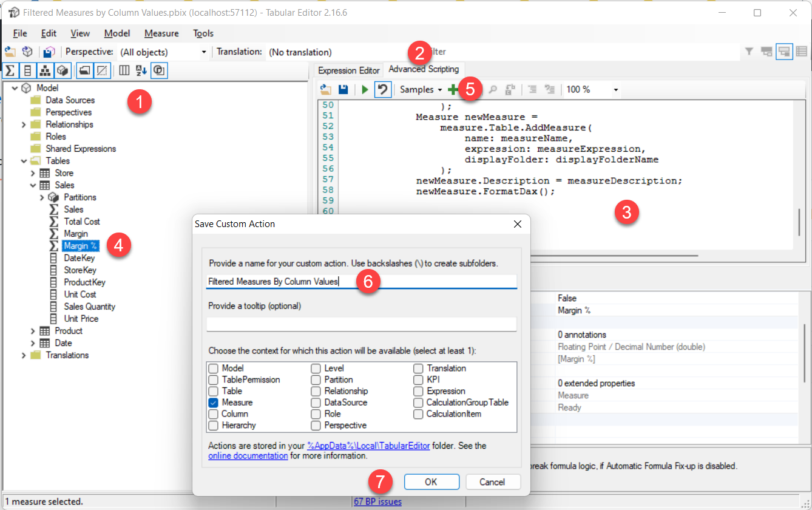
Task: Open the Model menu
Action: pyautogui.click(x=117, y=33)
